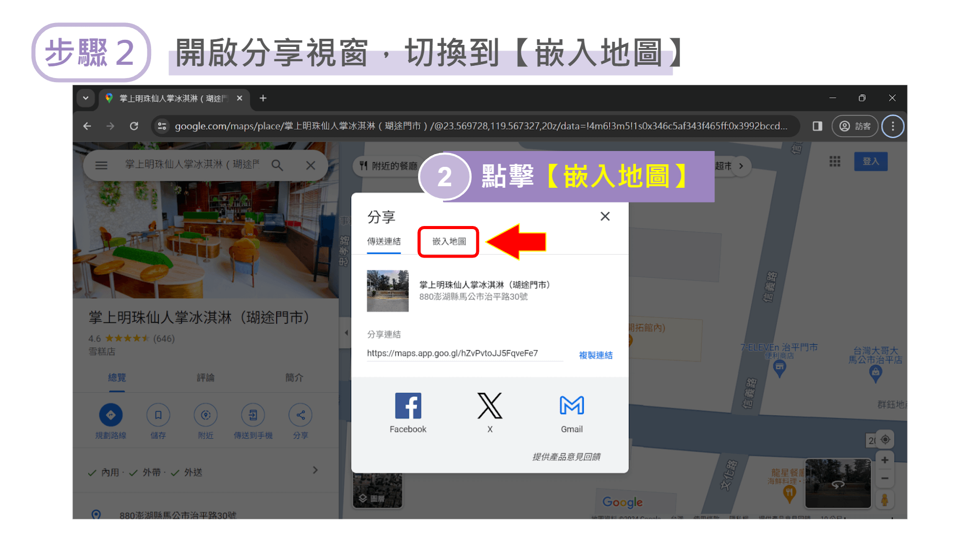
Task: Click the 儲存 bookmark icon
Action: tap(158, 415)
